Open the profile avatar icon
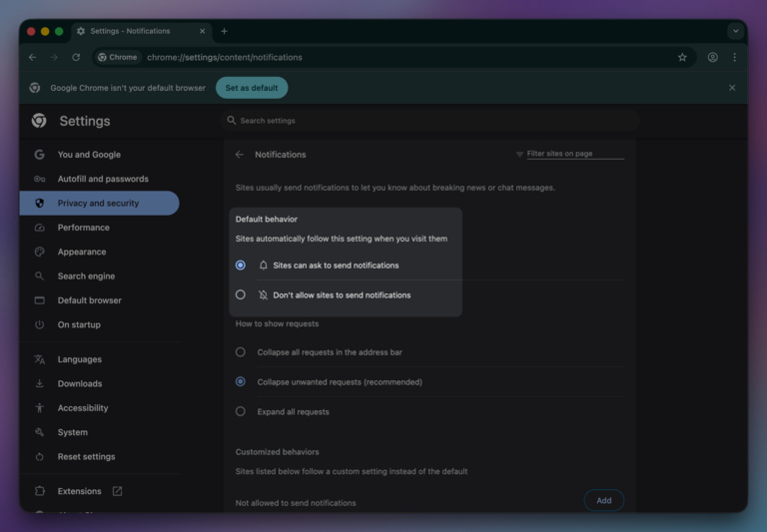 [x=713, y=57]
